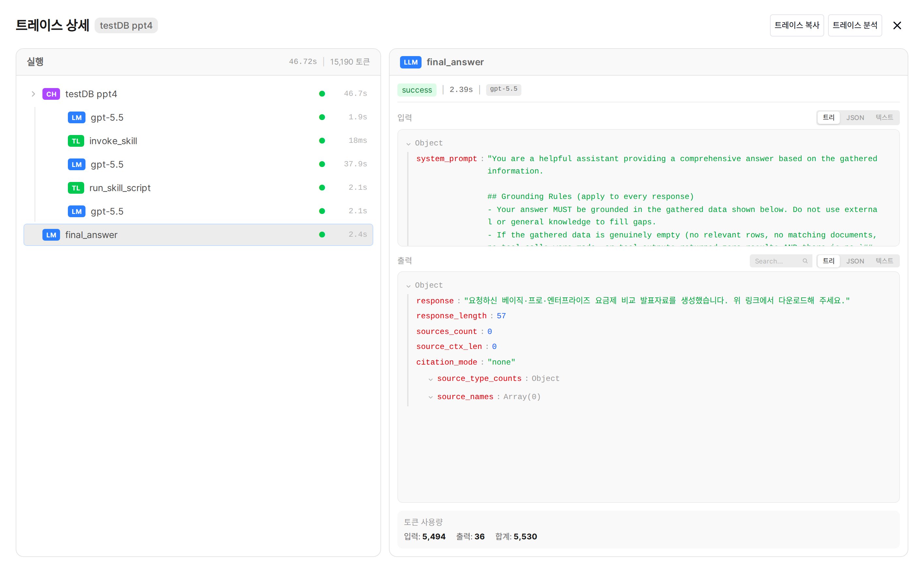Click the 46.72s total duration in header
This screenshot has height=570, width=924.
click(x=303, y=62)
